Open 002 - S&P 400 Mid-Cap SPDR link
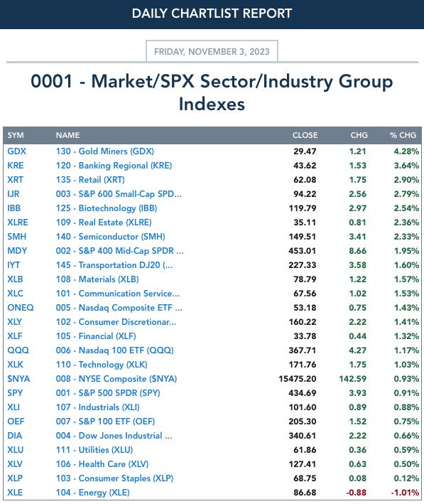 120,251
